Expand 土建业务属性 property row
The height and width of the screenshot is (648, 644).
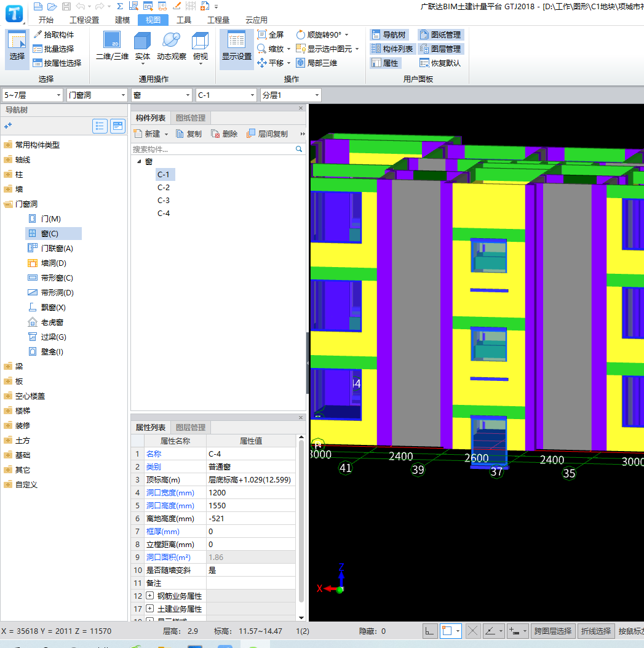tap(150, 609)
